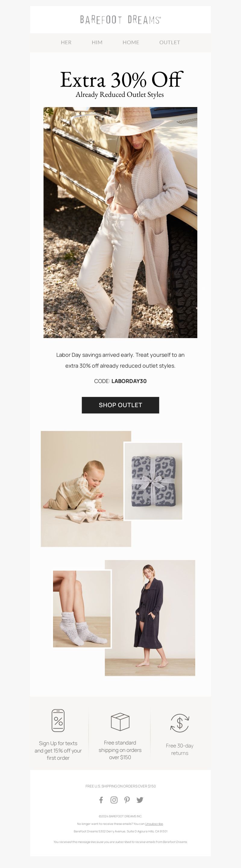This screenshot has height=868, width=241.
Task: Open the Twitter bird icon
Action: pos(140,800)
